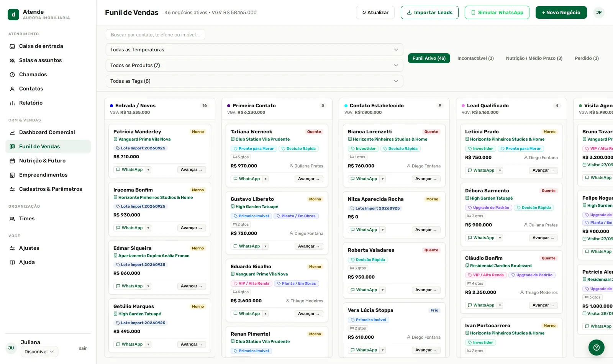Click VIP / Alta Renda tag on Eduardo Bicalho card
613x364 pixels.
[x=251, y=284]
